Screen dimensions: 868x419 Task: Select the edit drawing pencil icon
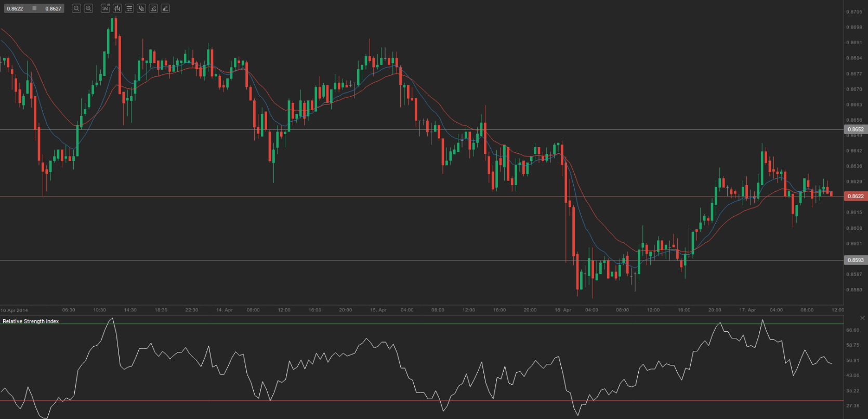click(153, 8)
